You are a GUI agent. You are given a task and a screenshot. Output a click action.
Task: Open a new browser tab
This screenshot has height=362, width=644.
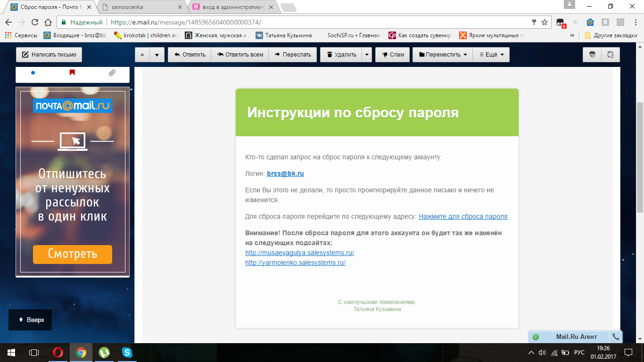tap(288, 8)
